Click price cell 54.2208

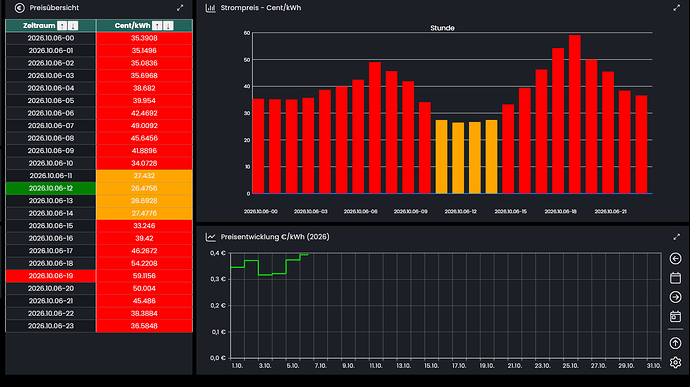click(x=144, y=263)
